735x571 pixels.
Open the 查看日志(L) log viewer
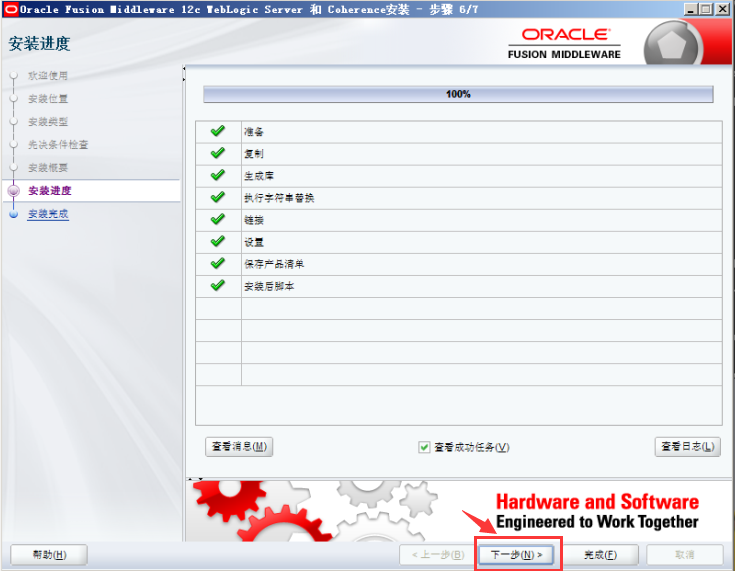tap(688, 447)
